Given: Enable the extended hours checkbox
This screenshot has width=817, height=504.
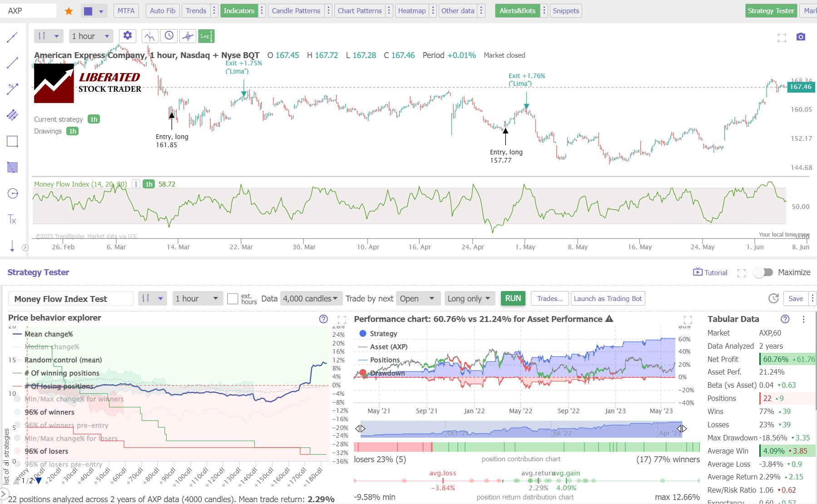Looking at the screenshot, I should 233,298.
